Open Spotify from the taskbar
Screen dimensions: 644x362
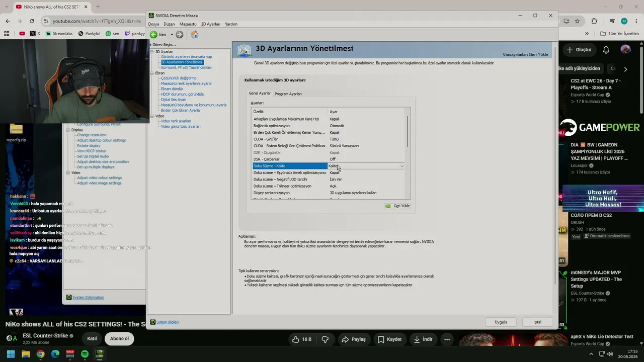point(85,354)
